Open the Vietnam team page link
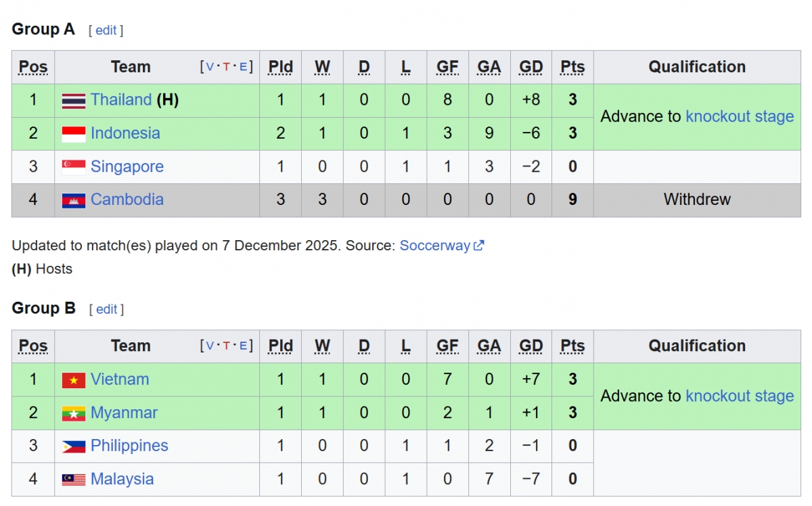 [120, 379]
